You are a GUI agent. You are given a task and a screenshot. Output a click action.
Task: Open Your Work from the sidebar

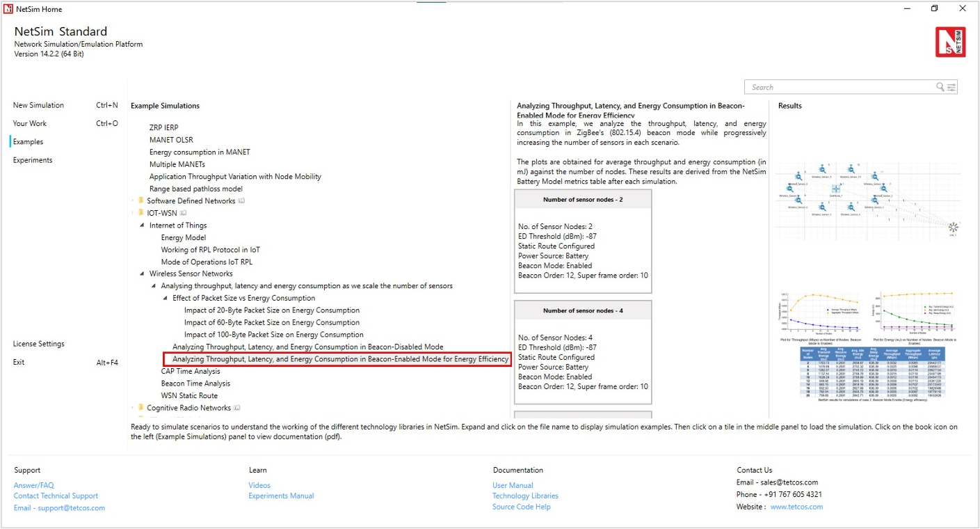[x=30, y=123]
